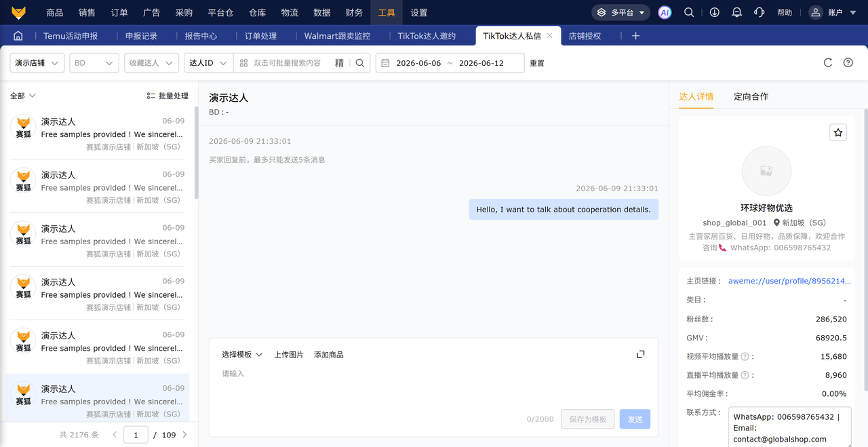Open the 多平台 platform selector

[x=620, y=12]
